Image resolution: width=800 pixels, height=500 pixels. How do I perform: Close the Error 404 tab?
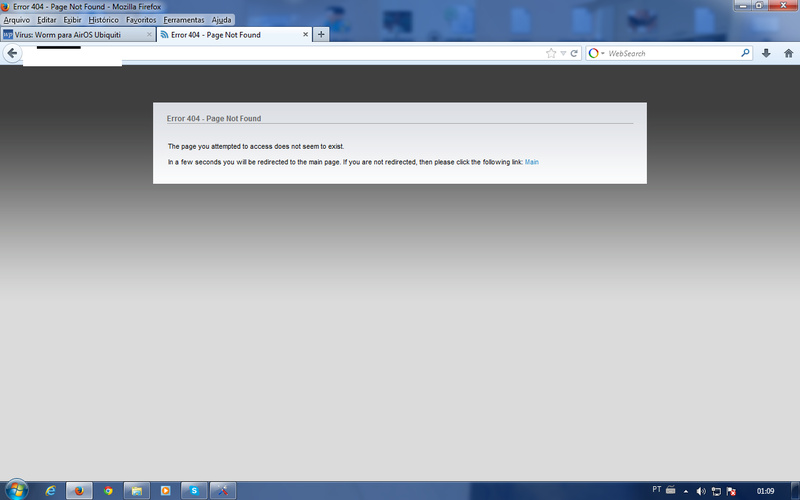(305, 35)
